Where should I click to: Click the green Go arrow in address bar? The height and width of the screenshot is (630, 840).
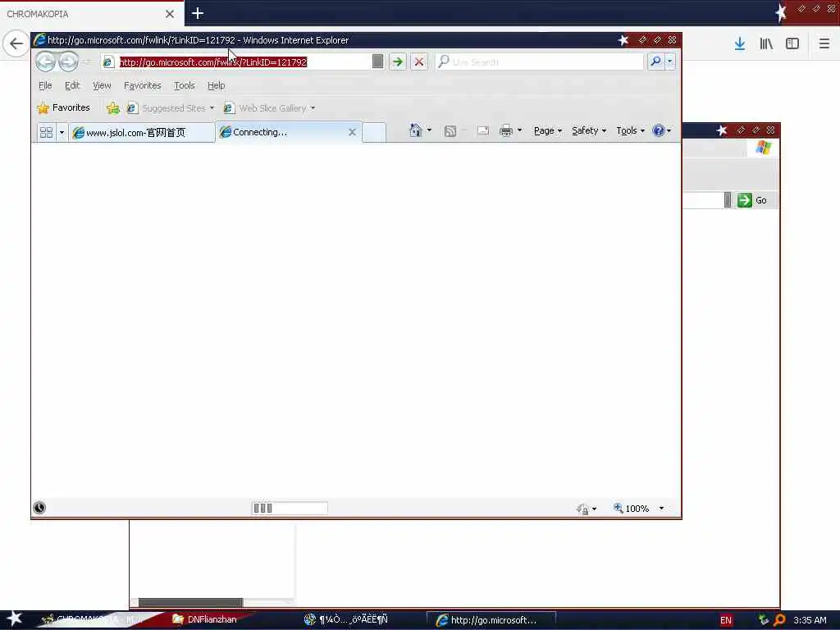coord(398,62)
